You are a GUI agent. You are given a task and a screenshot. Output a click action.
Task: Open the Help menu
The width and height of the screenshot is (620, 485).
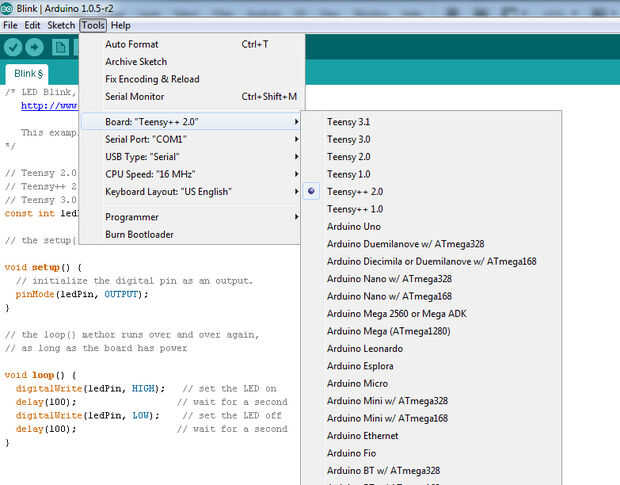pyautogui.click(x=121, y=25)
